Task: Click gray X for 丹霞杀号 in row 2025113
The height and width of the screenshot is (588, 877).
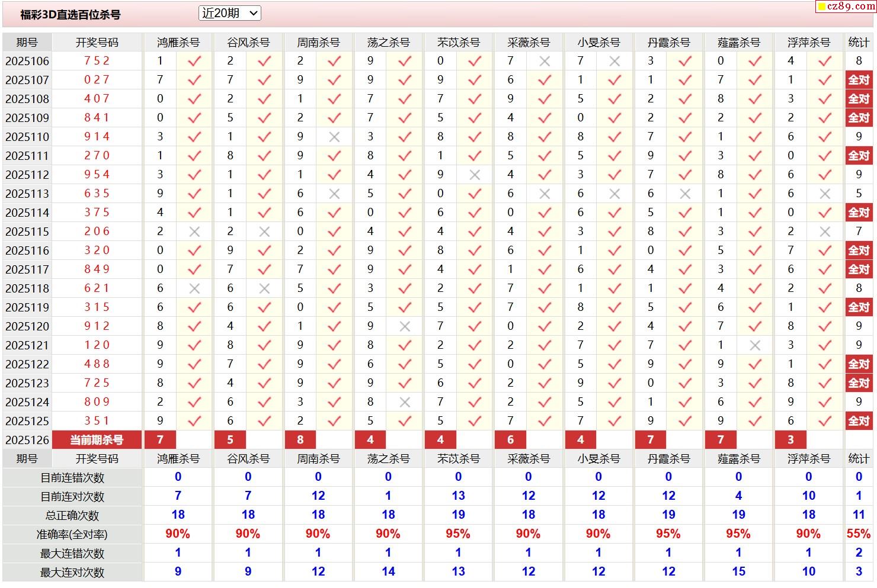Action: click(685, 194)
